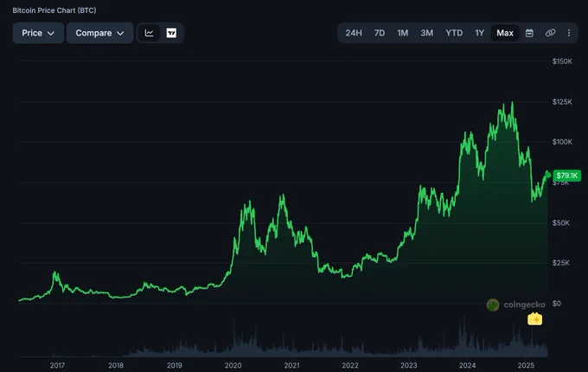Select the 1Y time range
This screenshot has height=372, width=588.
480,33
